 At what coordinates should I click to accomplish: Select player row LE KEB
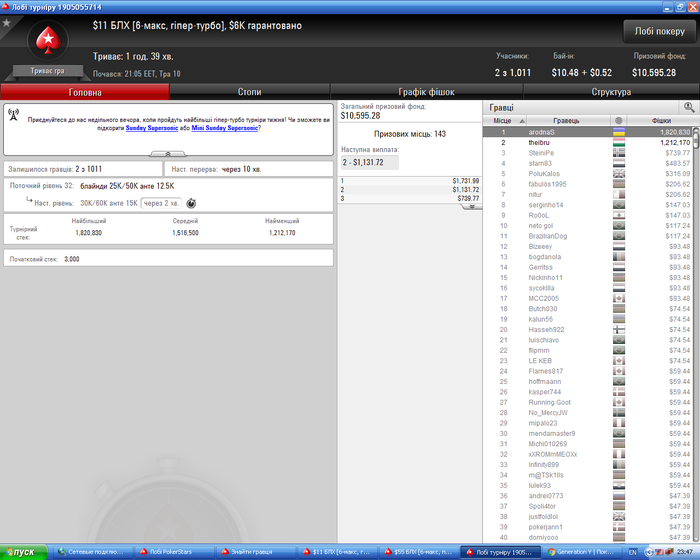coord(588,361)
